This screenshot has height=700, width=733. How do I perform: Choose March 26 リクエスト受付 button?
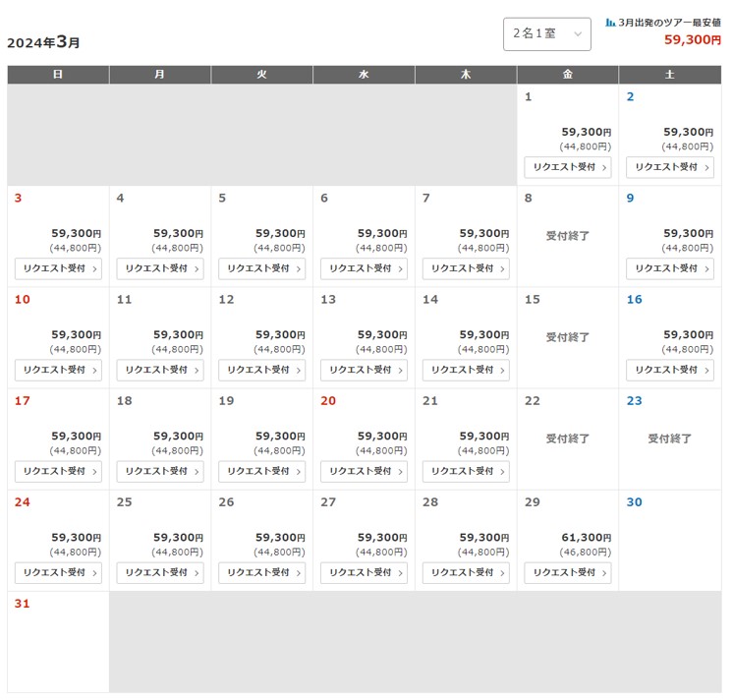261,572
